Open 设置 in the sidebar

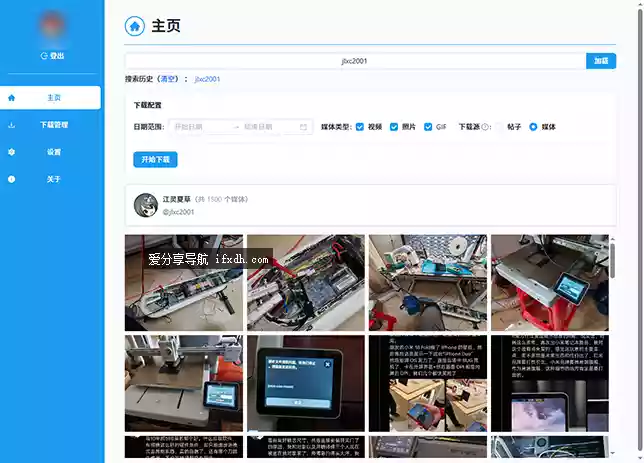point(54,152)
